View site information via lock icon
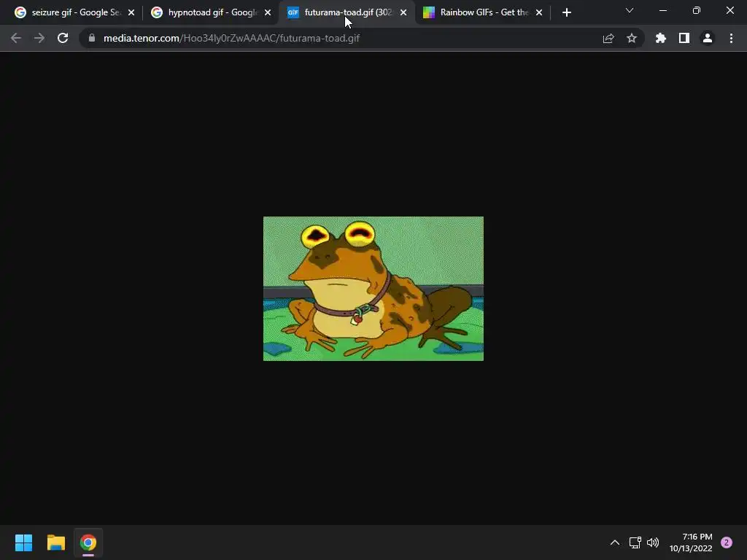Viewport: 747px width, 560px height. coord(92,38)
